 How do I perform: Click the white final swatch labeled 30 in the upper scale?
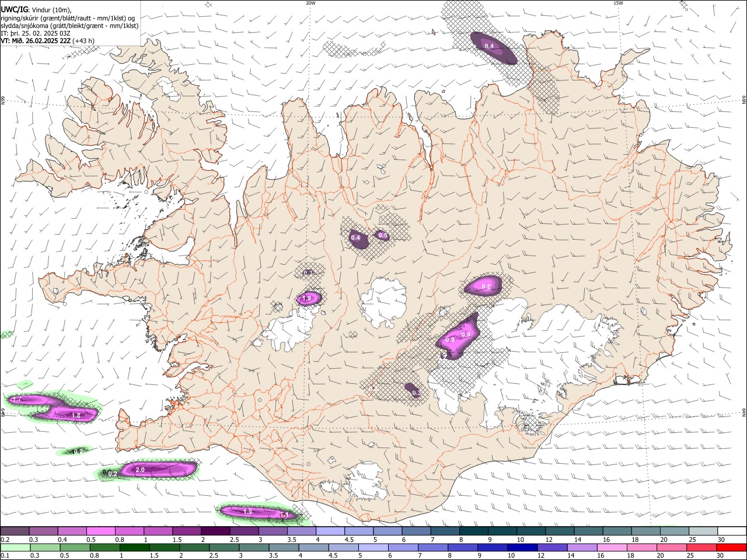coord(732,531)
